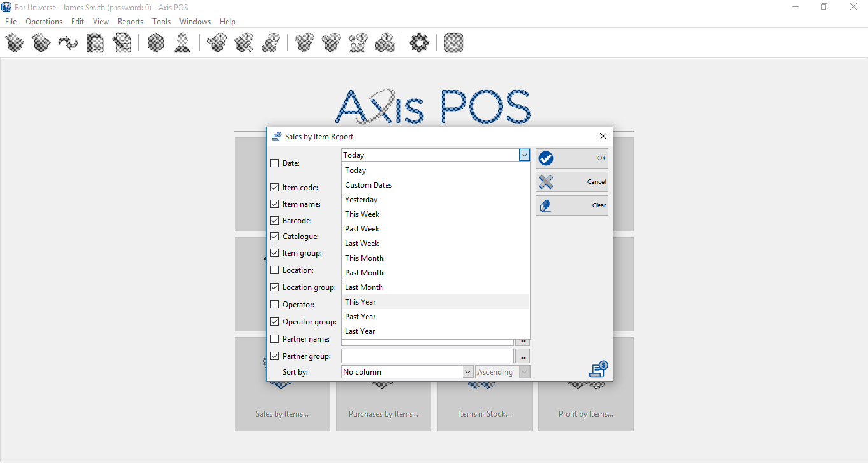Open the View menu

pyautogui.click(x=101, y=22)
